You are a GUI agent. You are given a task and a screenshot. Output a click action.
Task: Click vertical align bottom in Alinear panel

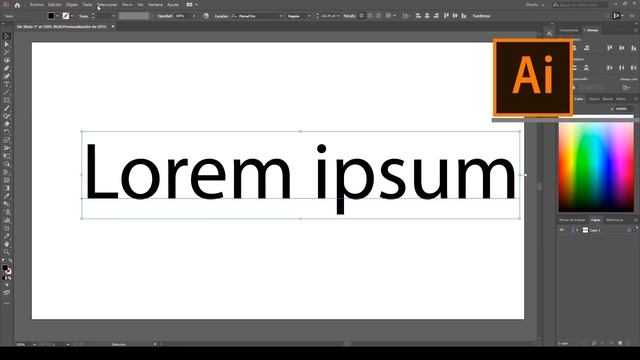click(x=633, y=48)
